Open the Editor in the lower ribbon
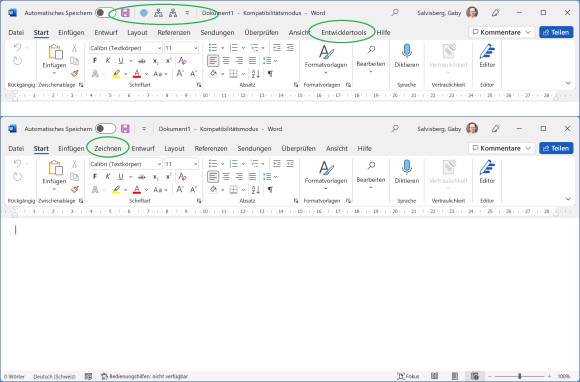 click(487, 172)
